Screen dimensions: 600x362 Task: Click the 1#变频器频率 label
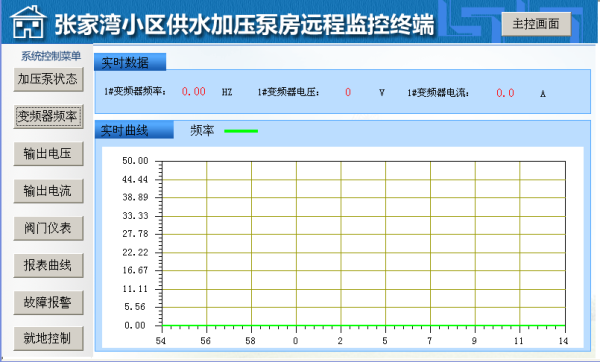[135, 91]
